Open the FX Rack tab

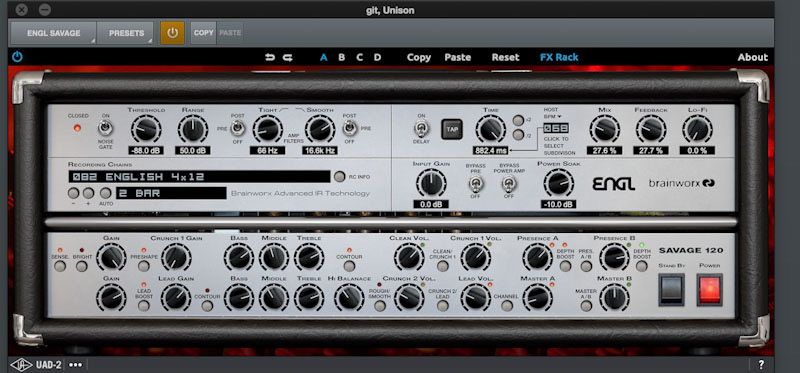click(559, 57)
